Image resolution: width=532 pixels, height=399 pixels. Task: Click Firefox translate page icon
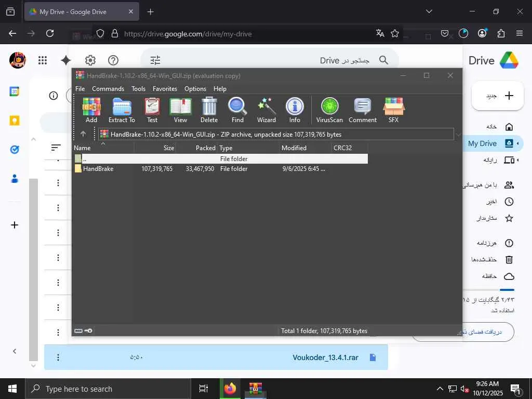tap(380, 33)
